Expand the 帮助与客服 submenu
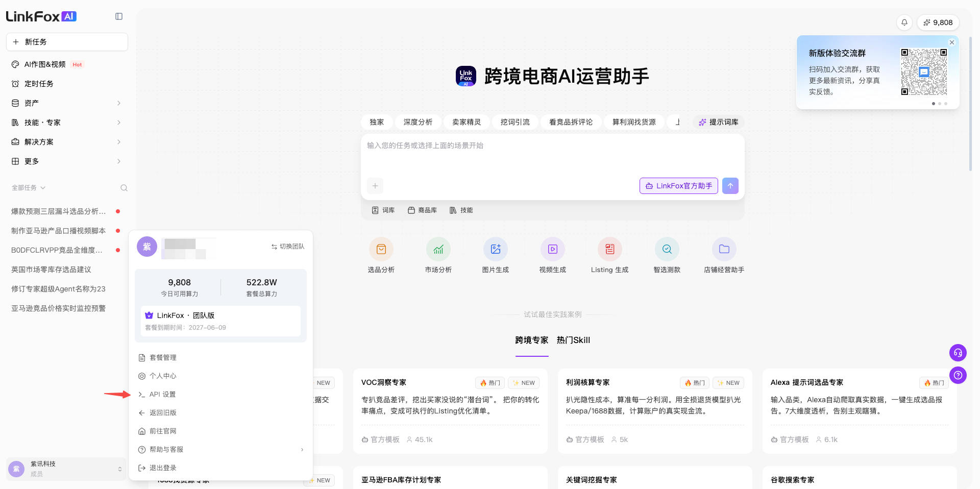This screenshot has height=489, width=980. tap(220, 450)
